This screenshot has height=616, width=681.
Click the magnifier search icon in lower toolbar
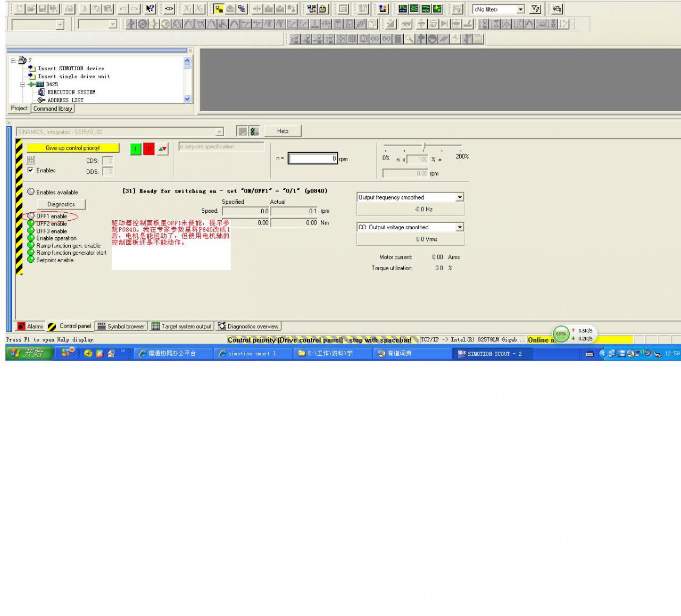pos(409,38)
